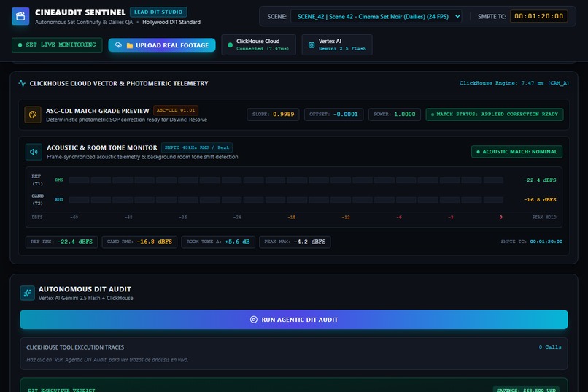Click ClickHouse Tool Execution Traces heading

pos(75,347)
